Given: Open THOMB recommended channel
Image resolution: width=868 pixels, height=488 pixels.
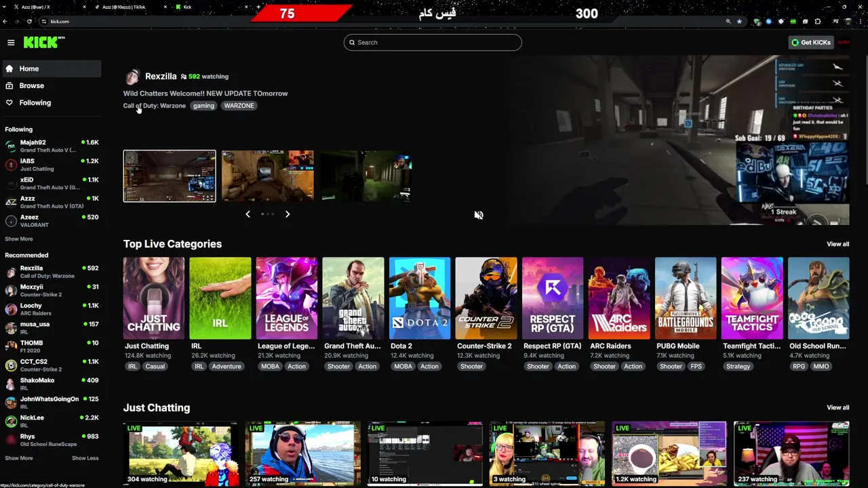Looking at the screenshot, I should [51, 346].
